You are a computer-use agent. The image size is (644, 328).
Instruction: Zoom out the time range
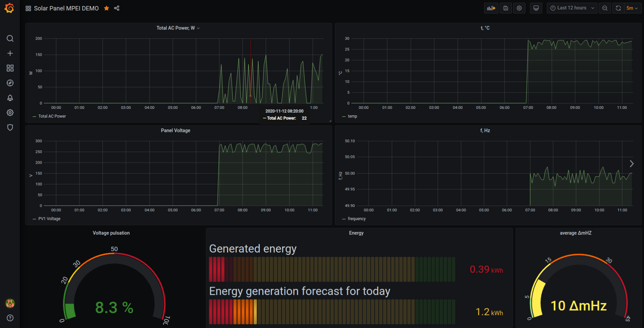tap(605, 8)
